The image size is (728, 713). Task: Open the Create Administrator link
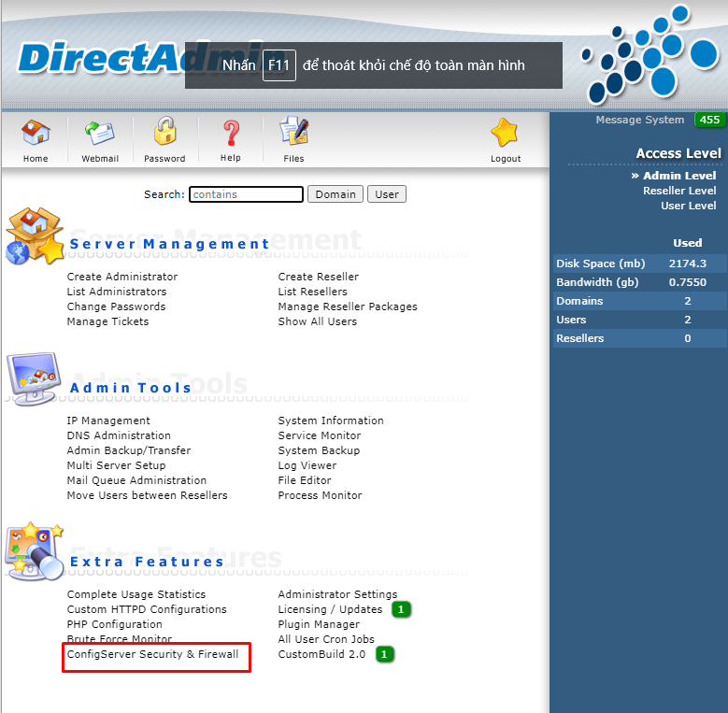(122, 277)
